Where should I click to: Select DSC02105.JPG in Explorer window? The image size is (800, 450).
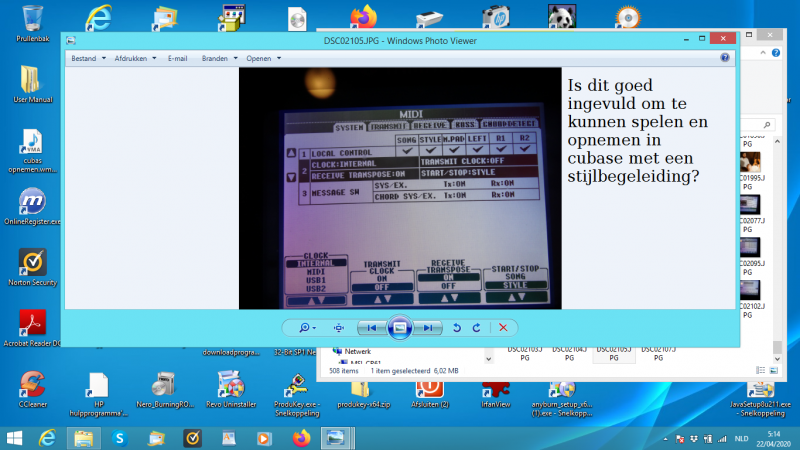click(614, 354)
